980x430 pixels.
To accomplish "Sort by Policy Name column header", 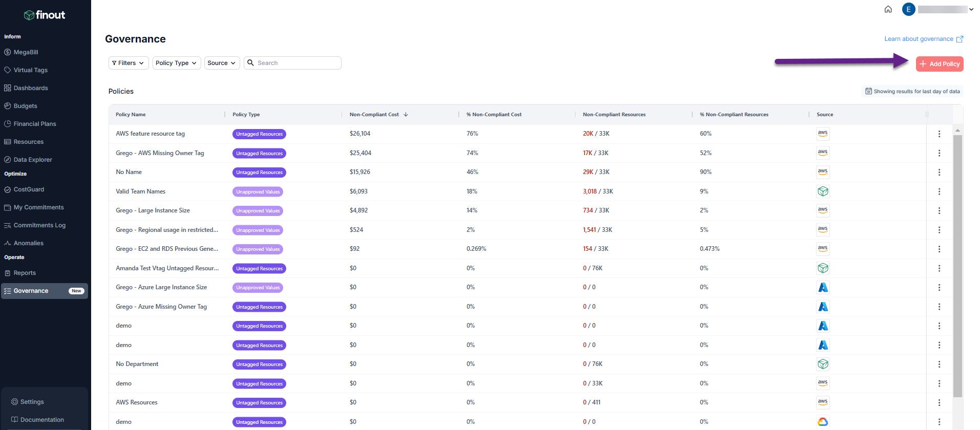I will pos(131,115).
